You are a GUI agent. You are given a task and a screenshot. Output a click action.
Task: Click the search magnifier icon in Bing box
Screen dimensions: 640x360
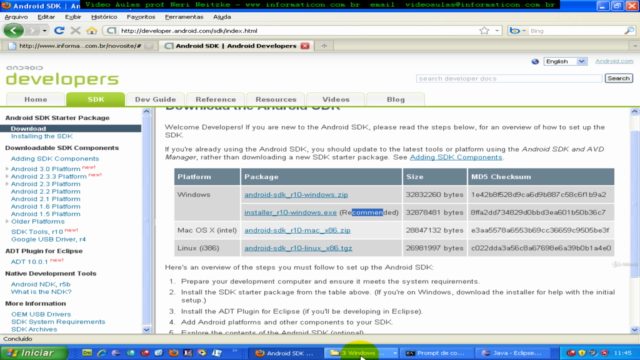click(629, 31)
